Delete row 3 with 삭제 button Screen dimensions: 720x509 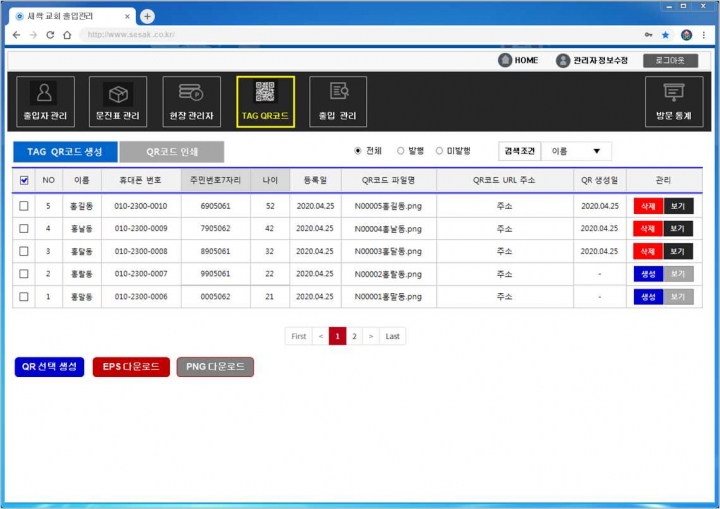click(x=648, y=251)
